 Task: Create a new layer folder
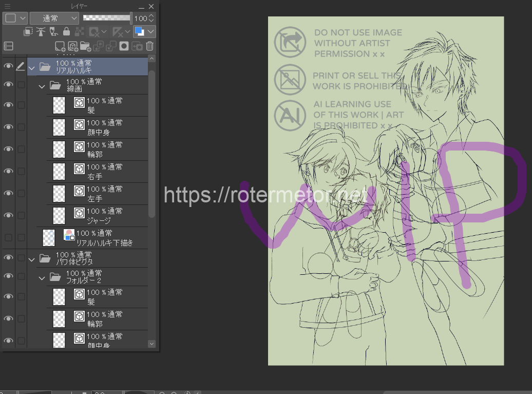(x=85, y=46)
